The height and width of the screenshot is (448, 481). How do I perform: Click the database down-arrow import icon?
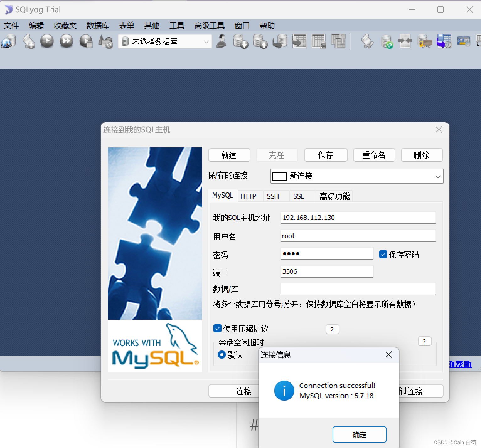click(241, 41)
